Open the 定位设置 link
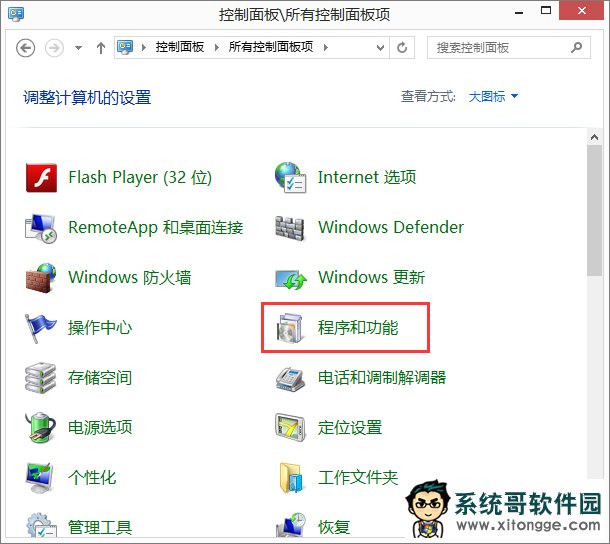 (350, 428)
